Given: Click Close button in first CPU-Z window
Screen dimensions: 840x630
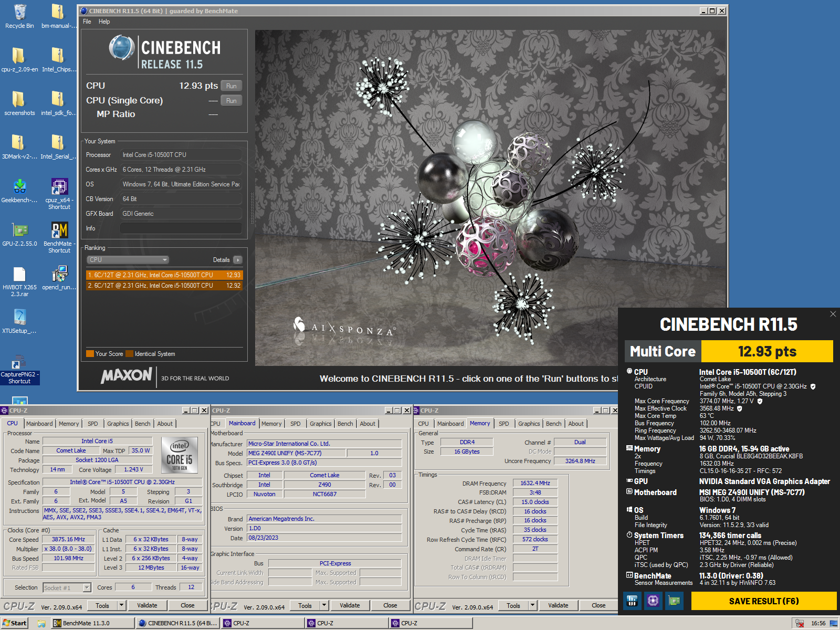Looking at the screenshot, I should point(187,605).
